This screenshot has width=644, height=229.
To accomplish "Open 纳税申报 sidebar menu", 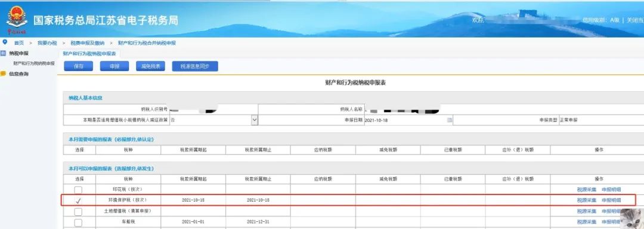I will [18, 53].
